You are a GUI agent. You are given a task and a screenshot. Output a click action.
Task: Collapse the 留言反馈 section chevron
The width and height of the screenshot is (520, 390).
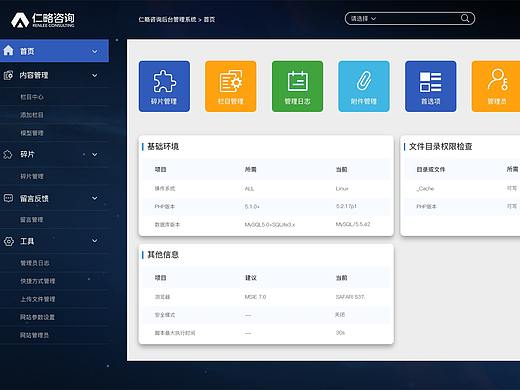click(95, 198)
